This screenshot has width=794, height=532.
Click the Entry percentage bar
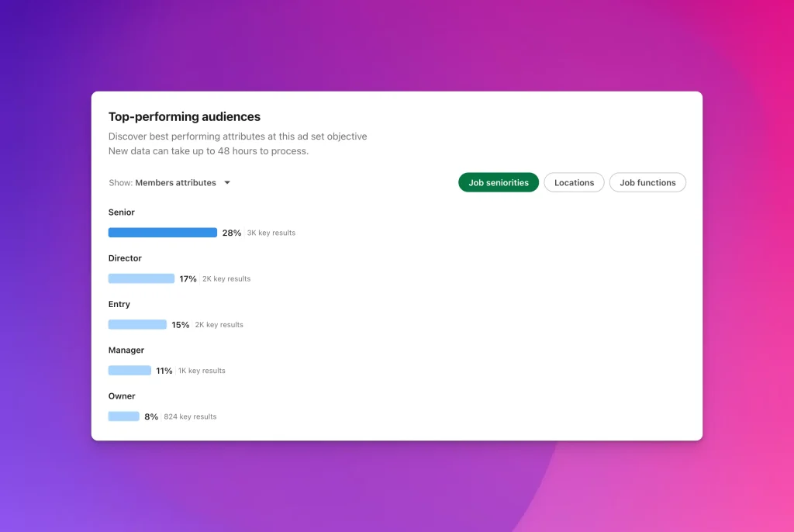137,325
